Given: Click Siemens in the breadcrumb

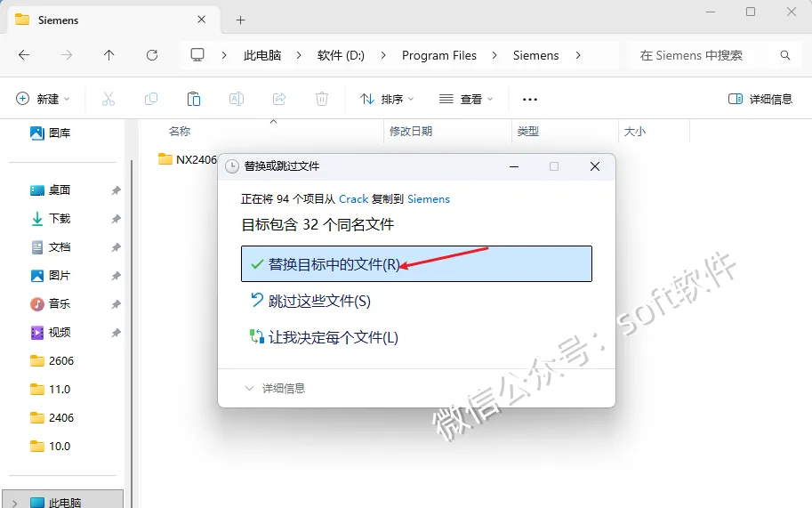Looking at the screenshot, I should tap(536, 55).
